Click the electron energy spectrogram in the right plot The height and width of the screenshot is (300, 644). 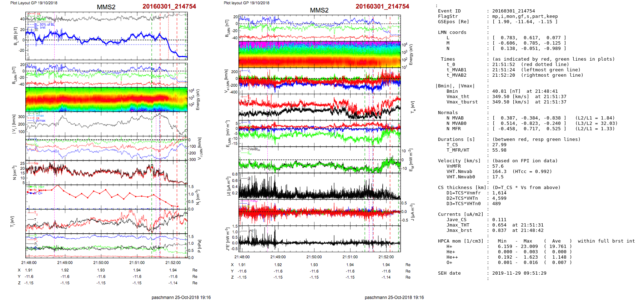(x=320, y=54)
